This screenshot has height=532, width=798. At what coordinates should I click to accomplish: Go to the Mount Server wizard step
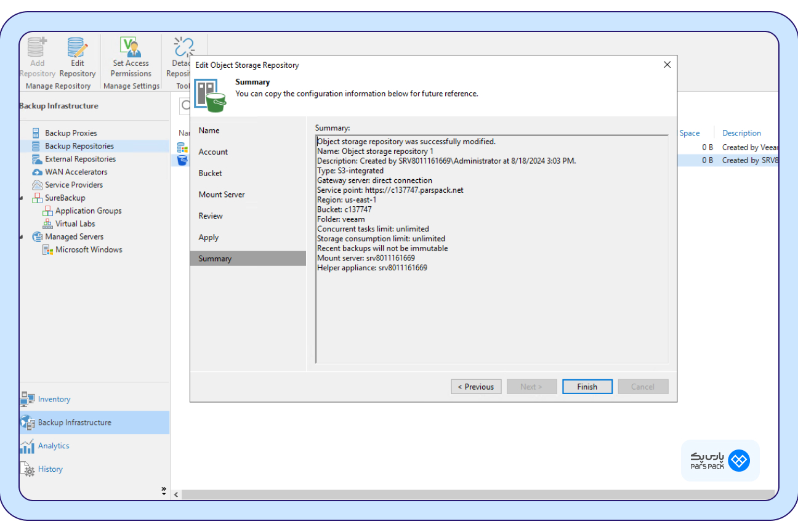[248, 195]
